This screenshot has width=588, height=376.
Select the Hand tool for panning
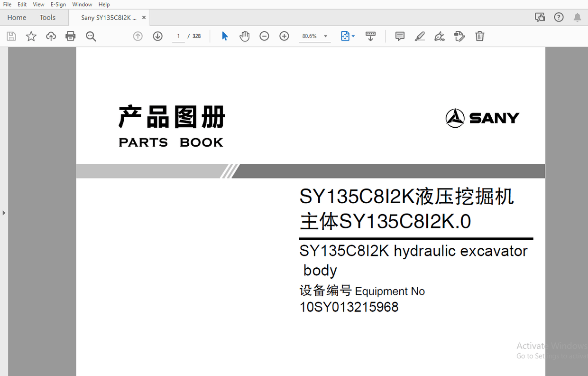click(x=244, y=36)
